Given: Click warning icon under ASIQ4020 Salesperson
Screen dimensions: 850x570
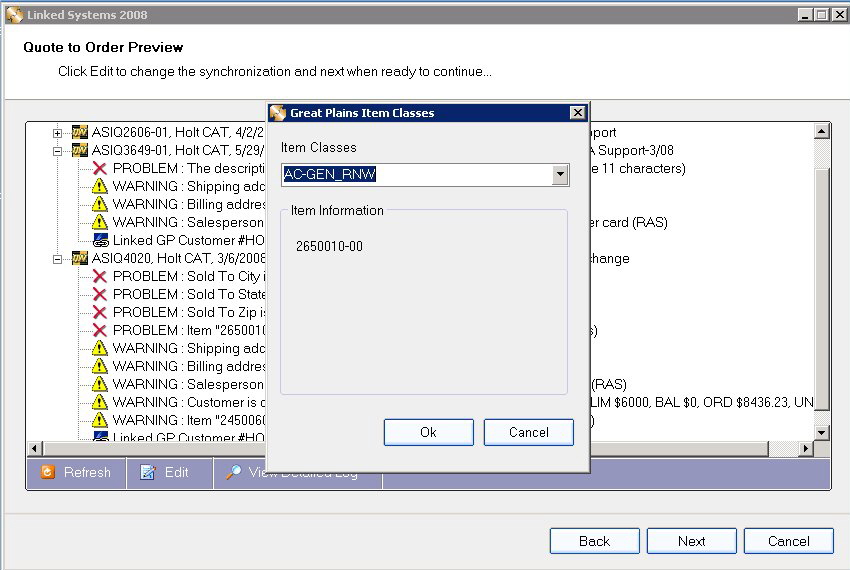Looking at the screenshot, I should tap(100, 383).
